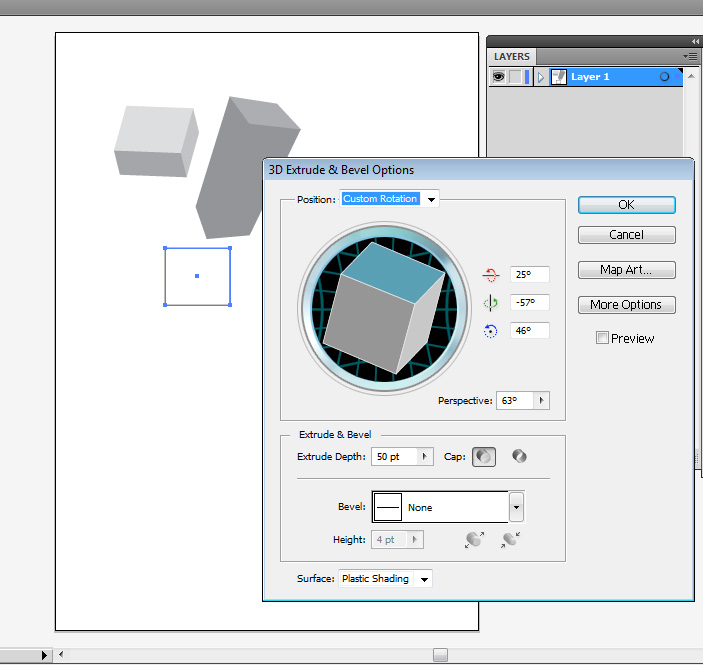Click the Layer 1 target circle icon
Image resolution: width=703 pixels, height=665 pixels.
[665, 77]
